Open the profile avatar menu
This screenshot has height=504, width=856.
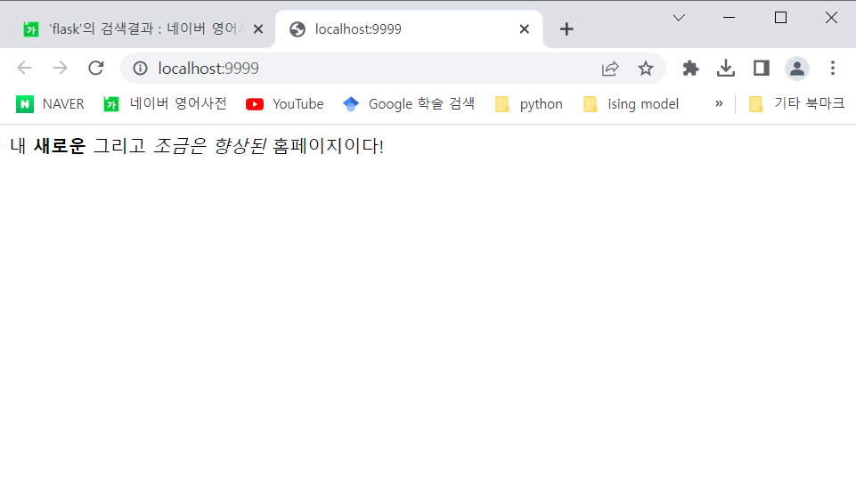pyautogui.click(x=797, y=69)
